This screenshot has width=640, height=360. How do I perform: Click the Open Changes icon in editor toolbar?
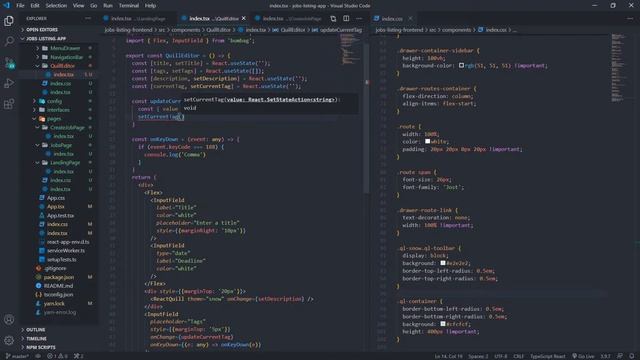pos(333,18)
